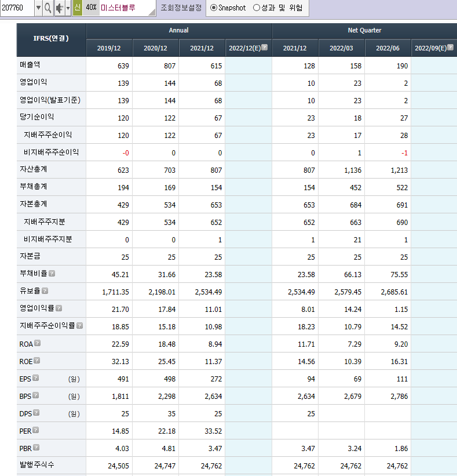
Task: Click the red -1 value in 2022/06
Action: 404,153
